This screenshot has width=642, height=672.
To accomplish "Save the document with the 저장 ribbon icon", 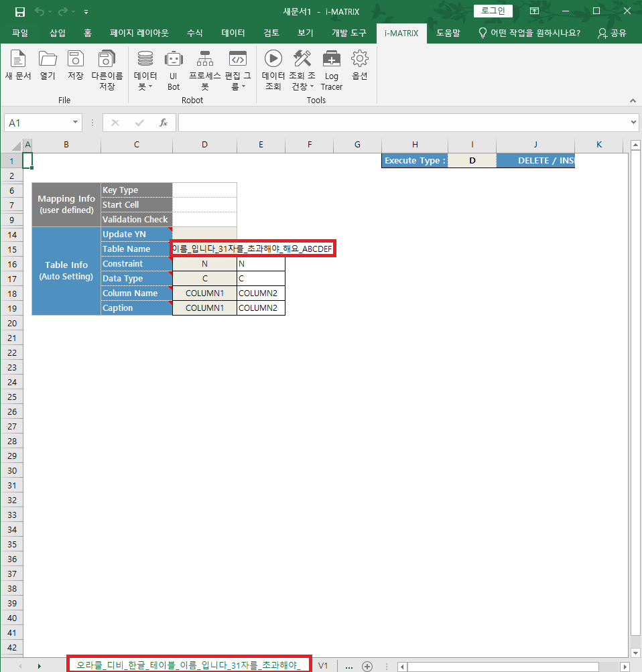I will (76, 65).
